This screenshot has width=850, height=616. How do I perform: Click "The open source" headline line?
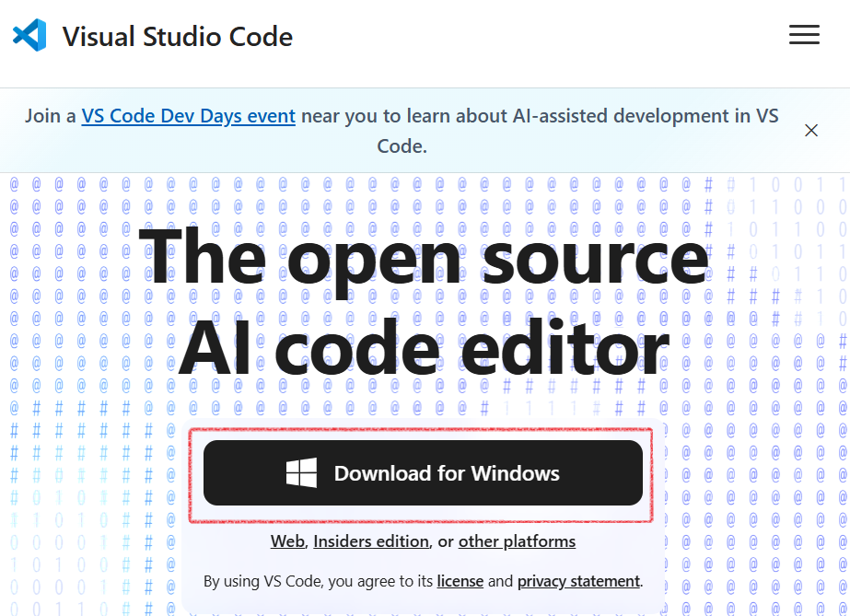click(424, 255)
